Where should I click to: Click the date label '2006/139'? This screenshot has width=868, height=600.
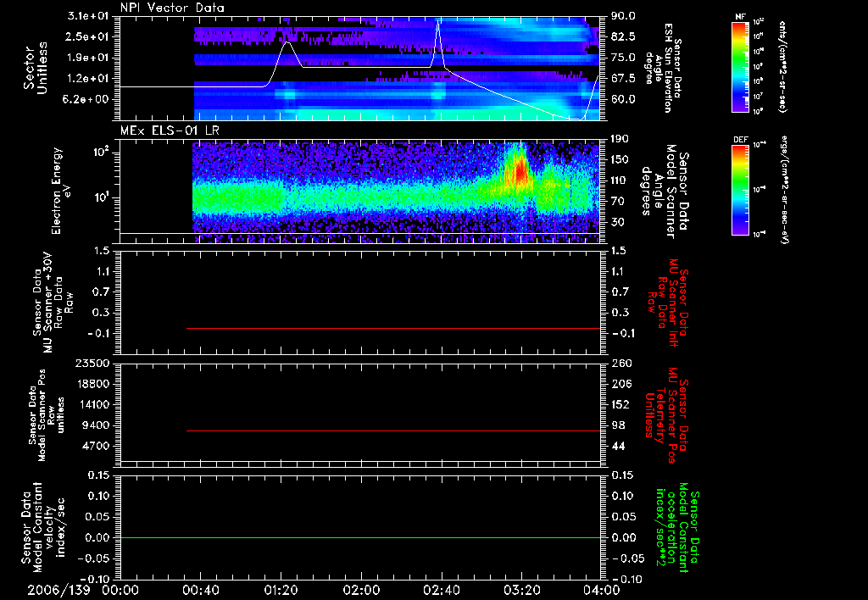58,590
